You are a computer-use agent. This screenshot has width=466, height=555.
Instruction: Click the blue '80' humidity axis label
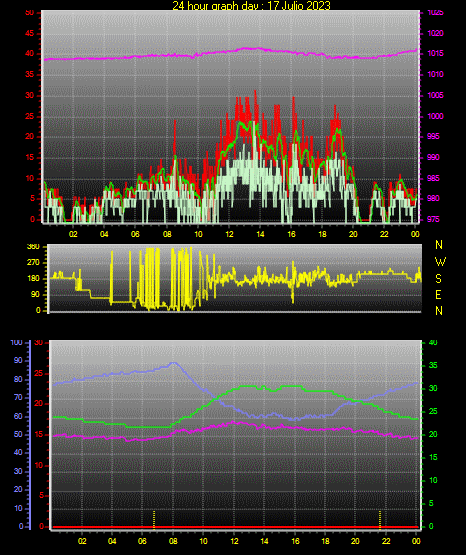point(18,379)
